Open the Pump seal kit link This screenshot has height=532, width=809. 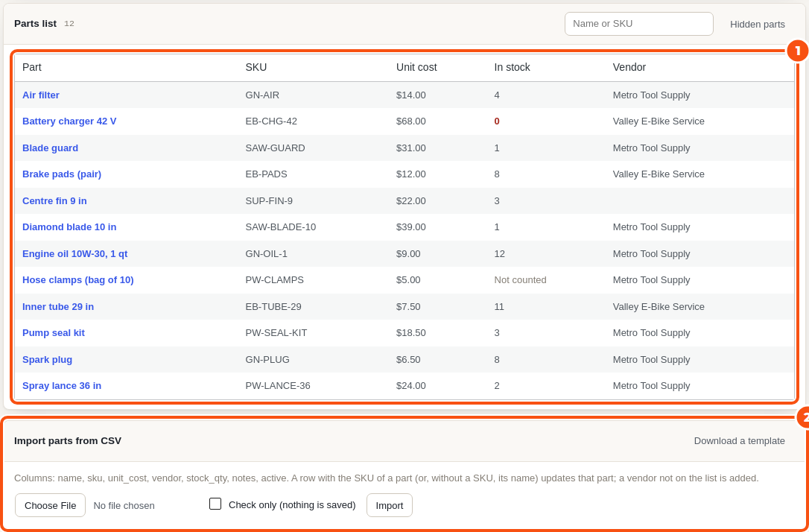53,333
